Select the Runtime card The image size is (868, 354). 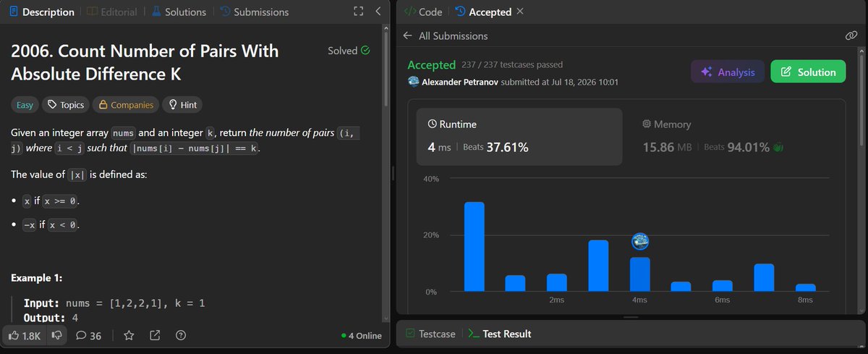(519, 137)
